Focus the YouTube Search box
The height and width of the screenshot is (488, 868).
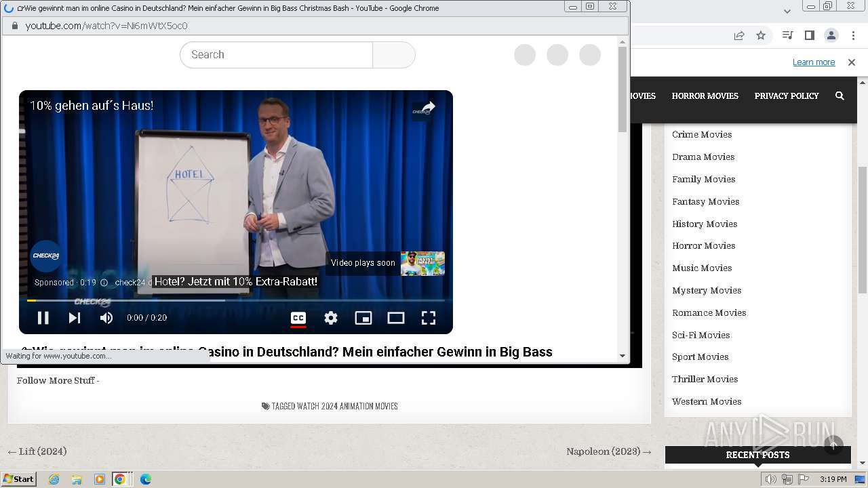tap(276, 55)
